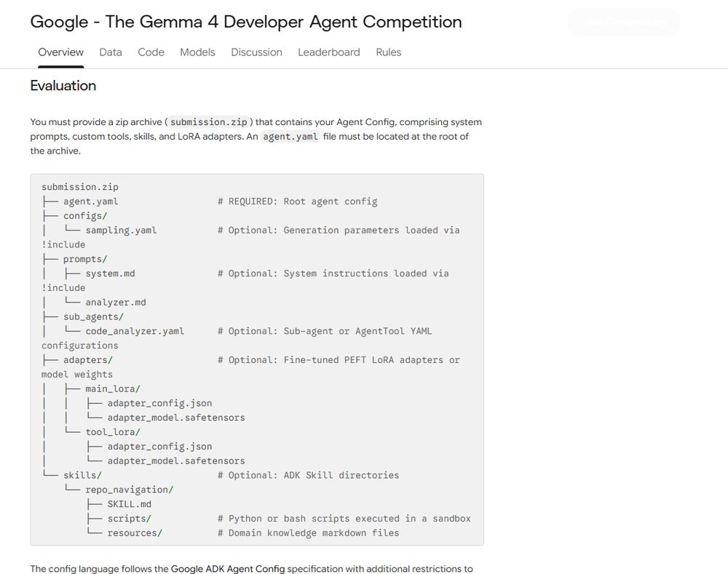
Task: Follow the Google ADK Agent Config link
Action: (x=228, y=568)
